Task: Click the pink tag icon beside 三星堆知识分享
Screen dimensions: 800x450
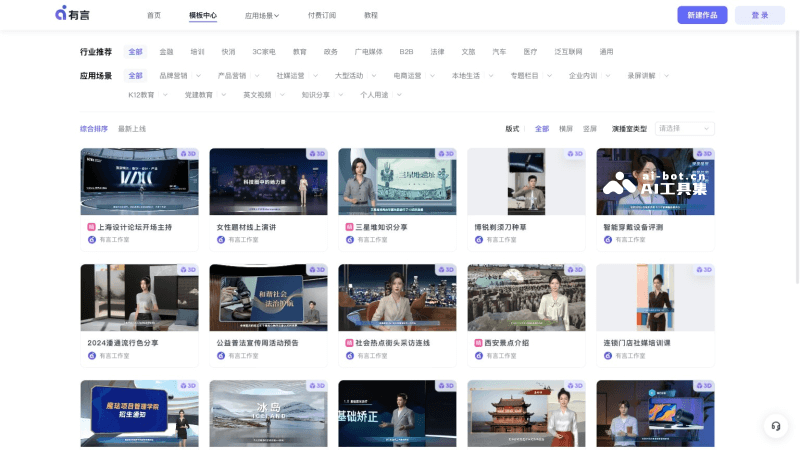Action: point(350,227)
